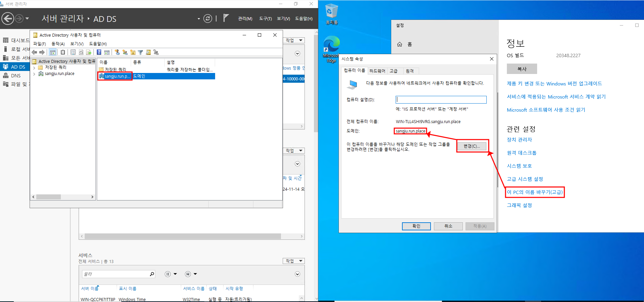
Task: Click the clipboard icon in the AD toolbar
Action: point(63,52)
